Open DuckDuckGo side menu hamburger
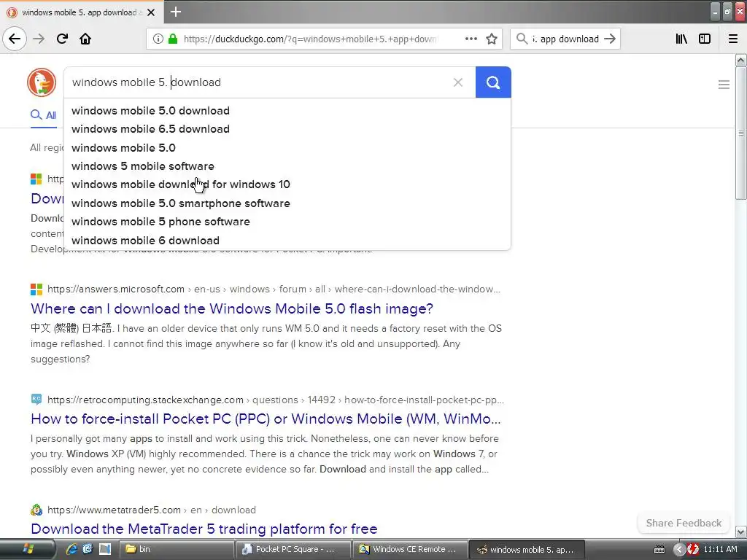The image size is (747, 560). 724,85
